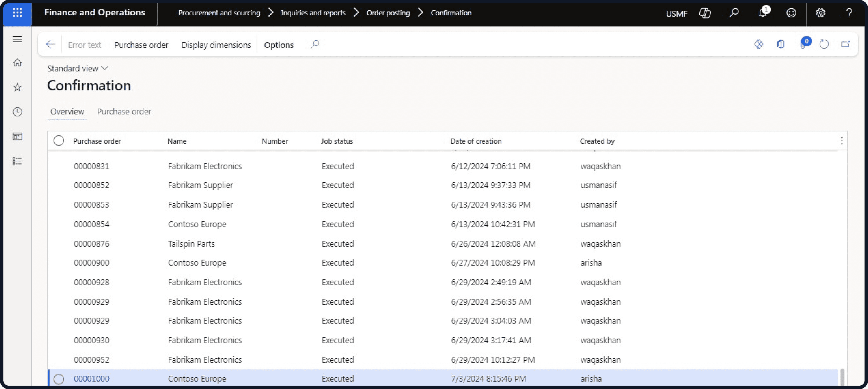
Task: Toggle select-all circle in grid header
Action: [59, 141]
